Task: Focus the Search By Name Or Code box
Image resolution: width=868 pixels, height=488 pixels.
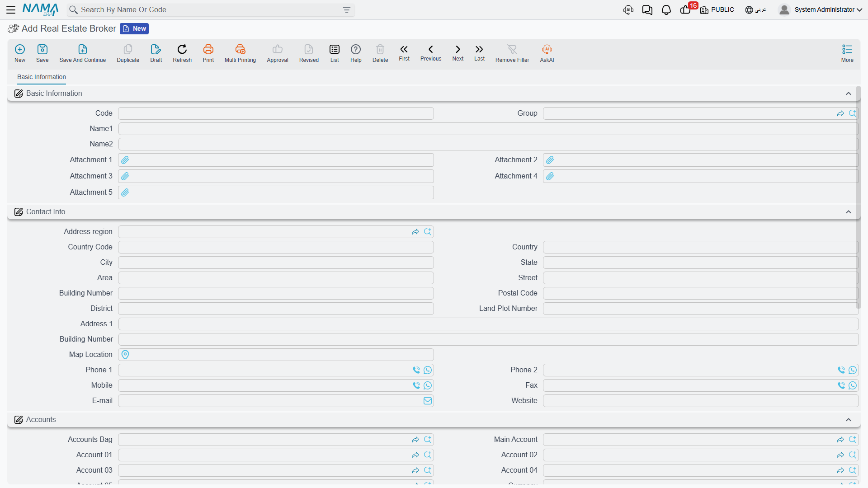Action: (x=210, y=10)
